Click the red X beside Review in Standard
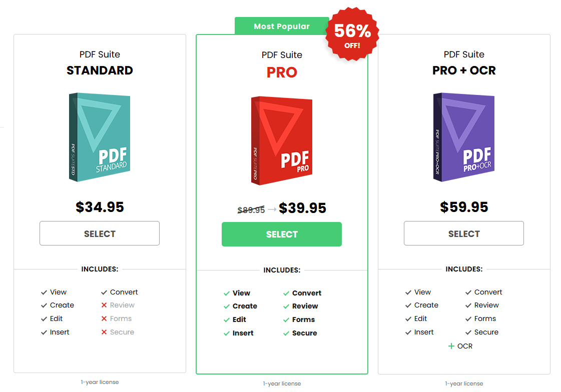The width and height of the screenshot is (561, 392). click(104, 305)
